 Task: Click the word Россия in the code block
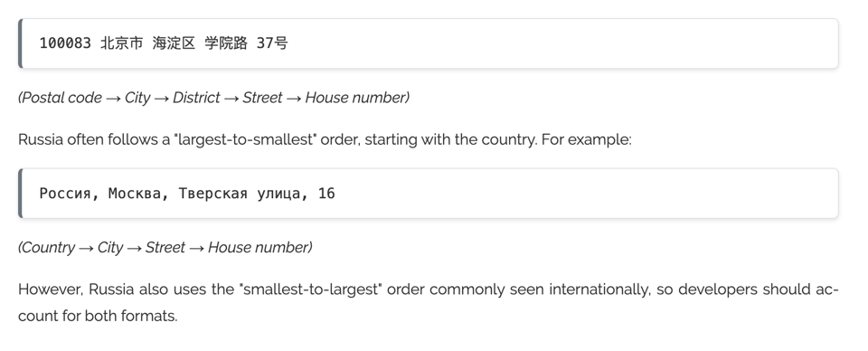pyautogui.click(x=65, y=194)
